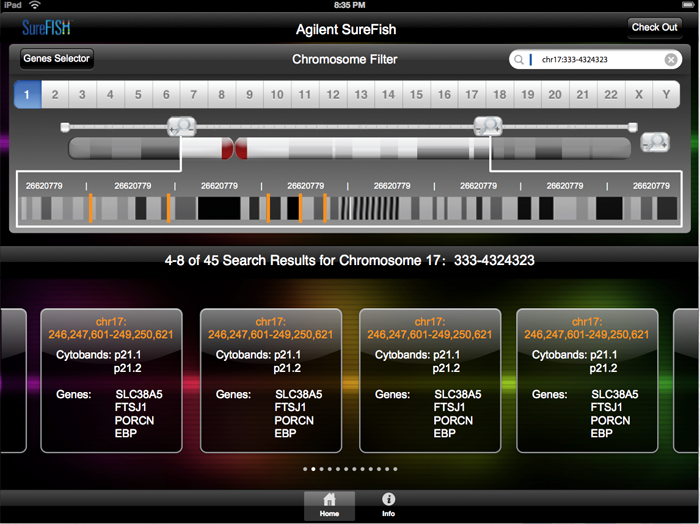Open the second fully visible chr17 result card
The width and height of the screenshot is (700, 524).
(x=271, y=380)
